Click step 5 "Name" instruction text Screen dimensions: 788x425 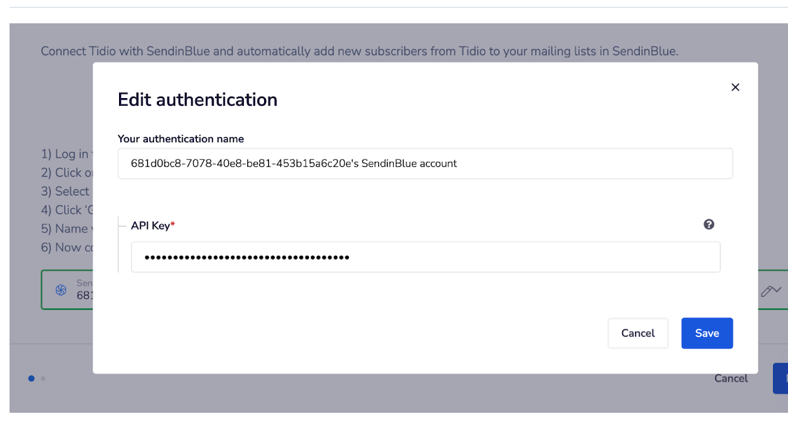66,228
